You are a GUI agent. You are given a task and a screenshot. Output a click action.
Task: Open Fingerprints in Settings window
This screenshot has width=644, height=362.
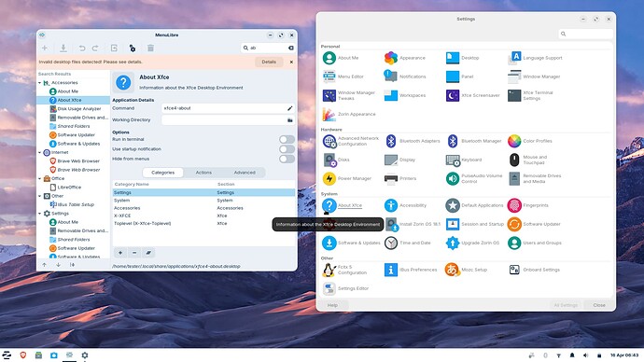[x=528, y=205]
